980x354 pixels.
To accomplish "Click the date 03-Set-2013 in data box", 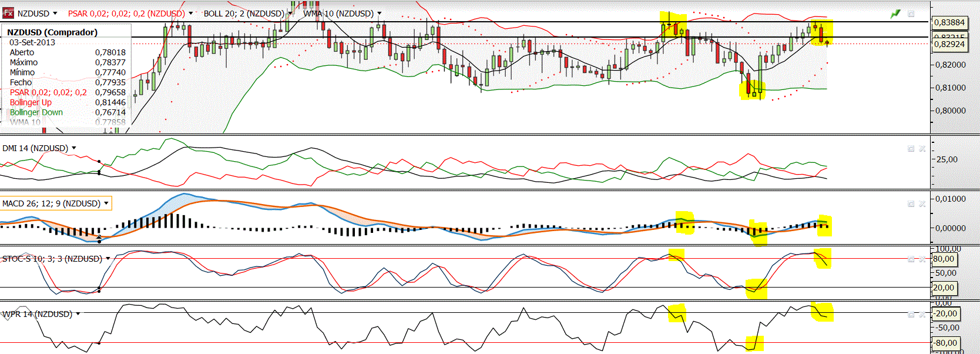I will click(32, 42).
